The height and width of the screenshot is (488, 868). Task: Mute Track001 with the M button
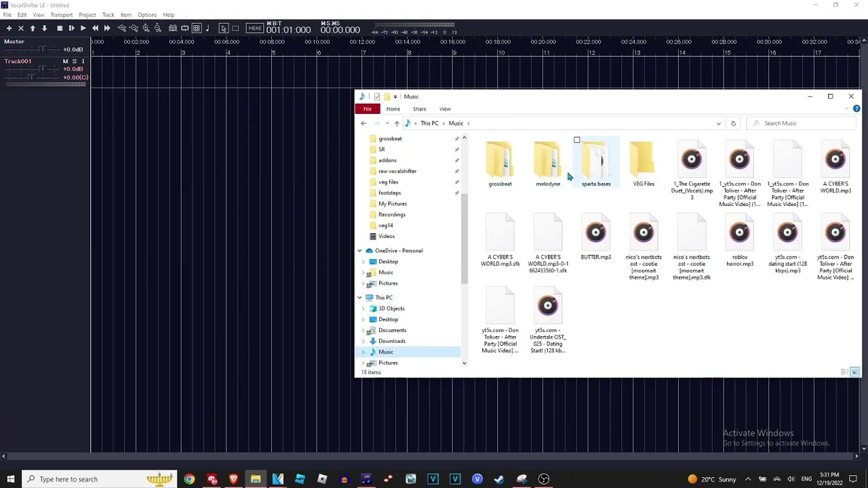click(x=66, y=62)
